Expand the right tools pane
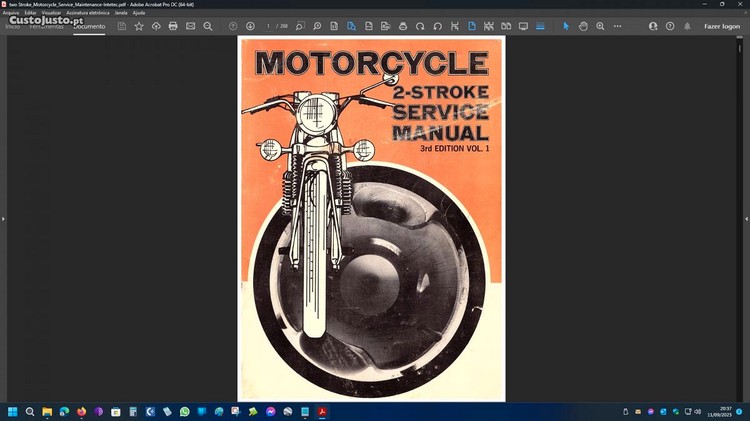Screen dimensions: 750x421 click(746, 218)
